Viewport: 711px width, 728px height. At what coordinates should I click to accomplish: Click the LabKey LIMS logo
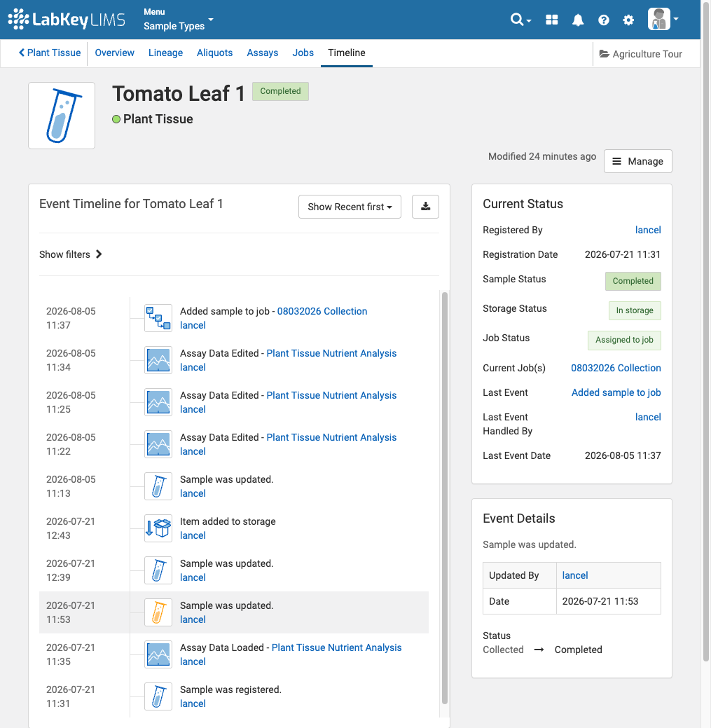[x=67, y=19]
